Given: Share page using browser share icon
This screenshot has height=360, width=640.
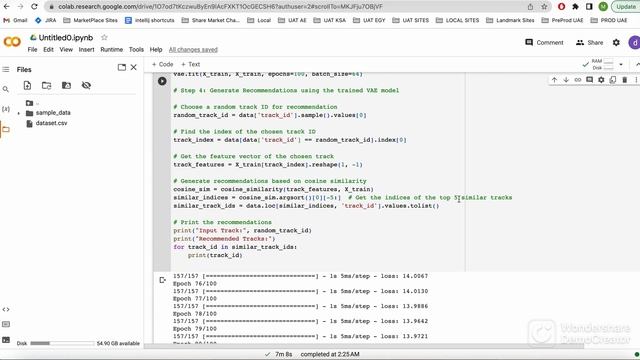Looking at the screenshot, I should tap(530, 7).
